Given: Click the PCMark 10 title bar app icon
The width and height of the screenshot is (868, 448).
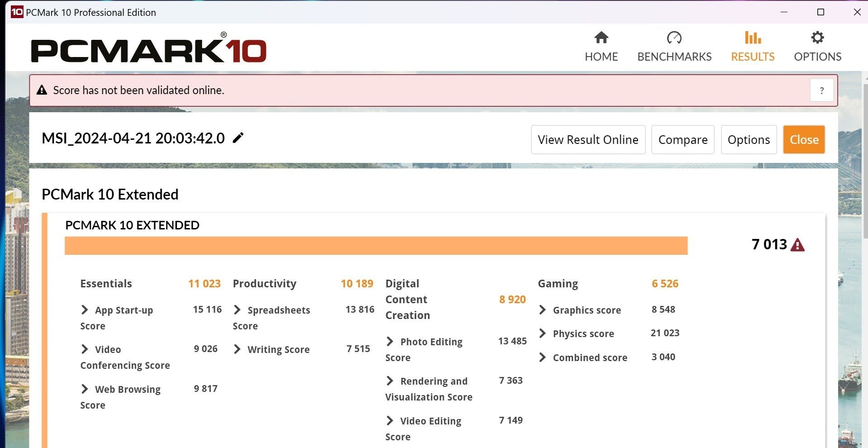Looking at the screenshot, I should coord(17,12).
